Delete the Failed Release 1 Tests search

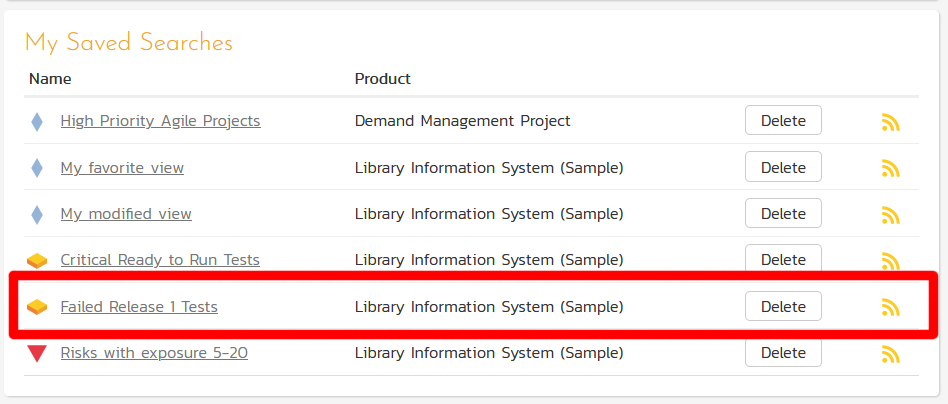(783, 307)
